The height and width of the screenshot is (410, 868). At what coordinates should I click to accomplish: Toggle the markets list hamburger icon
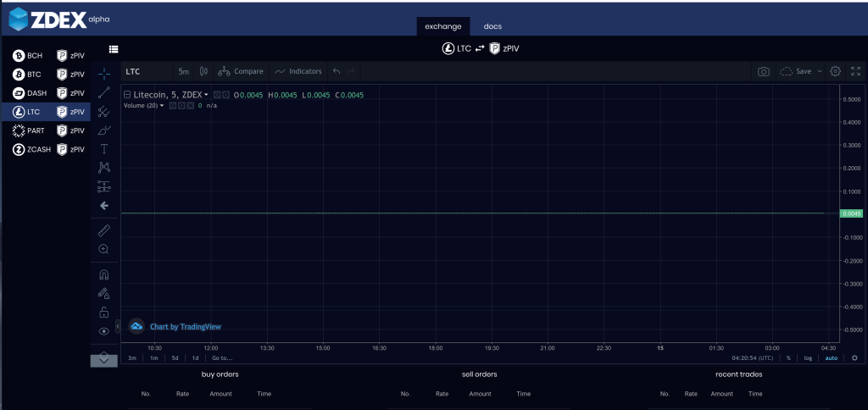pos(114,48)
